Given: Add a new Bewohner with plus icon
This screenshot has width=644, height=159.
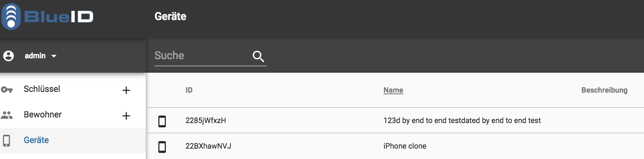Looking at the screenshot, I should 126,116.
